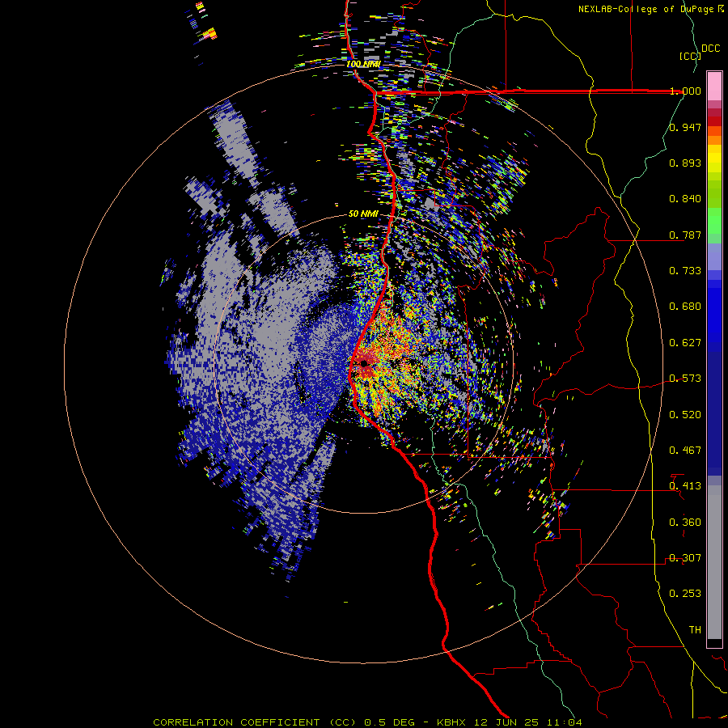
Task: Select the 0.947 scale value
Action: coord(685,127)
